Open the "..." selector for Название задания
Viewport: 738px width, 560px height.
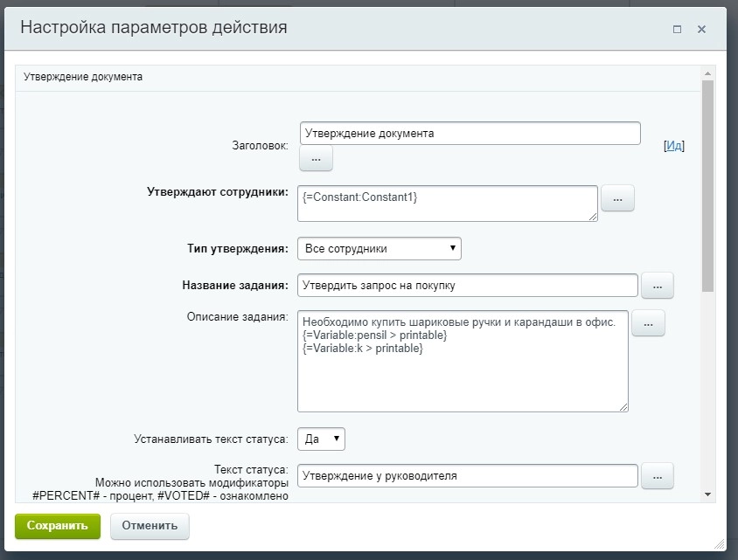click(x=658, y=285)
